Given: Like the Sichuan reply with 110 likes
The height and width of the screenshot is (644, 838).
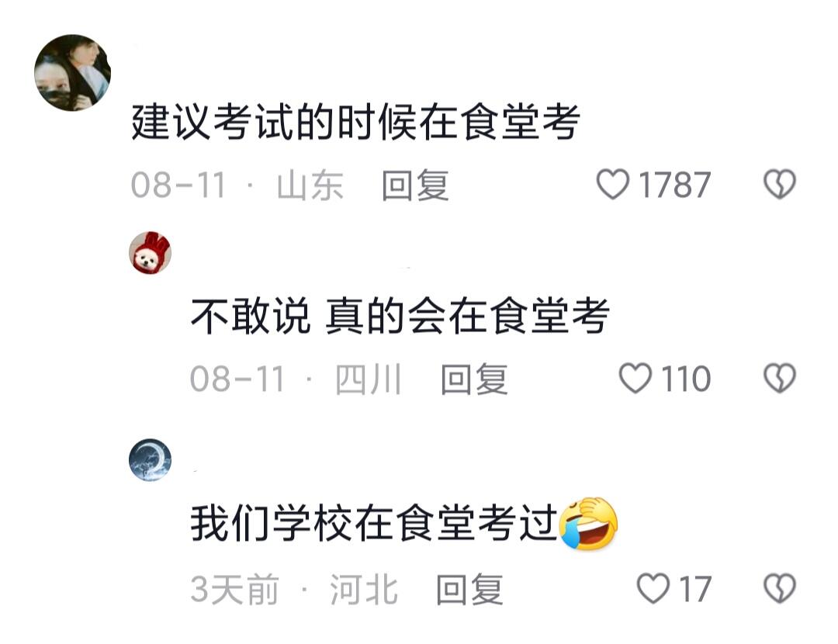Looking at the screenshot, I should point(635,379).
